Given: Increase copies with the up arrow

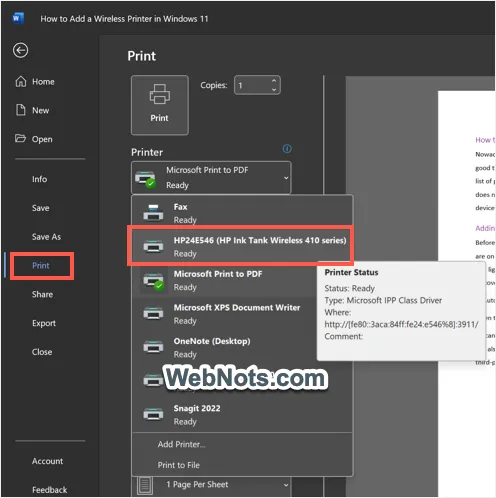Looking at the screenshot, I should 274,81.
